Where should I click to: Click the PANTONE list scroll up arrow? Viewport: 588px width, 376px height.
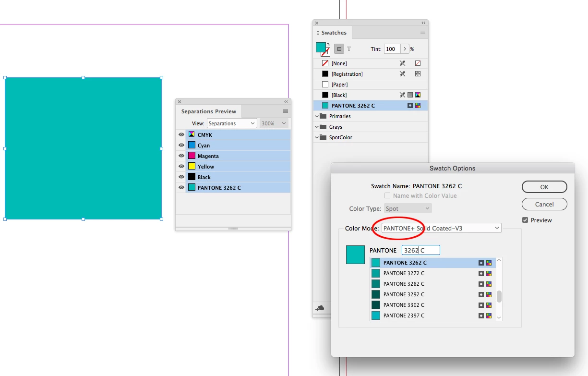click(499, 260)
